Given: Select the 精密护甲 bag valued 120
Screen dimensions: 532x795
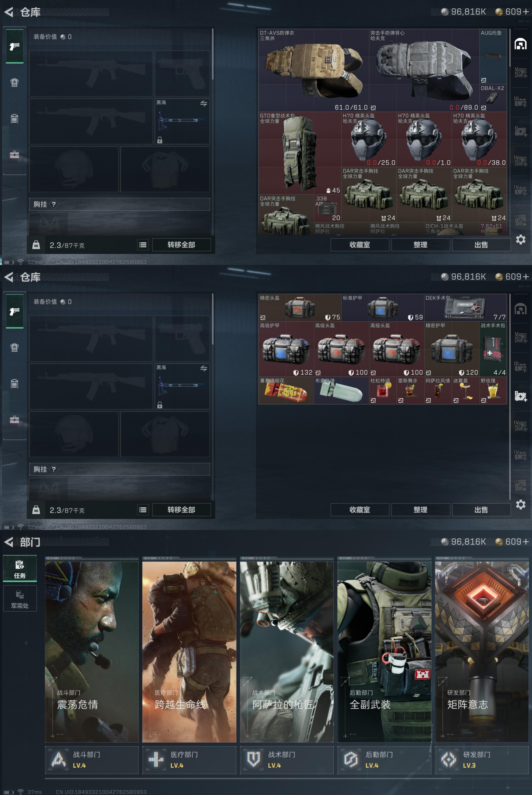Looking at the screenshot, I should tap(452, 349).
